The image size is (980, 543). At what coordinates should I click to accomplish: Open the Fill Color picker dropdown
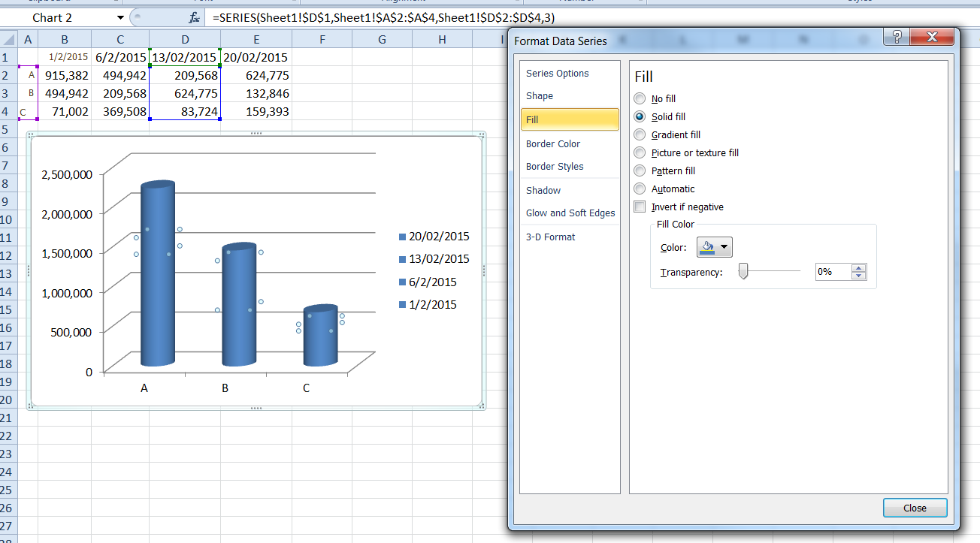point(723,246)
